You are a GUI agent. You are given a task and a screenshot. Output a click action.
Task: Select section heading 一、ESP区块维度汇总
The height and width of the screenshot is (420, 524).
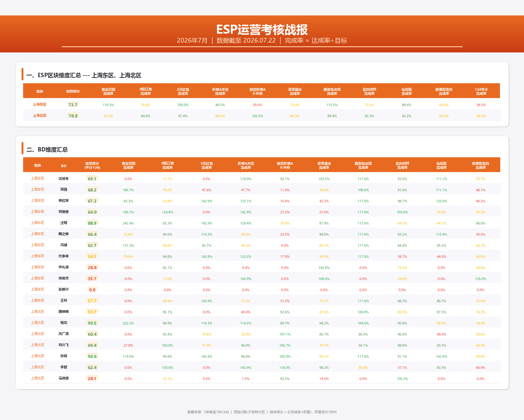[84, 75]
